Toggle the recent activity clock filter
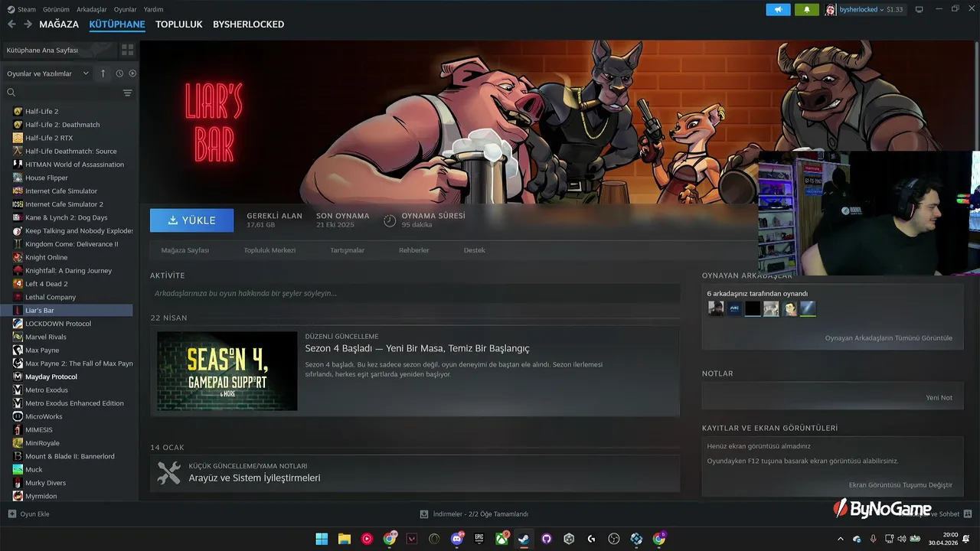Image resolution: width=980 pixels, height=551 pixels. tap(119, 73)
